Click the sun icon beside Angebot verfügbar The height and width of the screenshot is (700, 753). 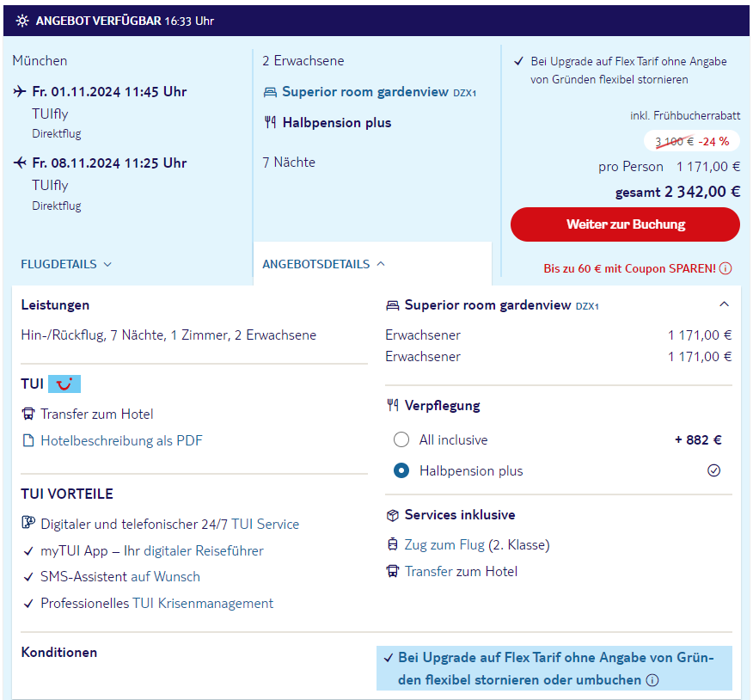point(21,21)
